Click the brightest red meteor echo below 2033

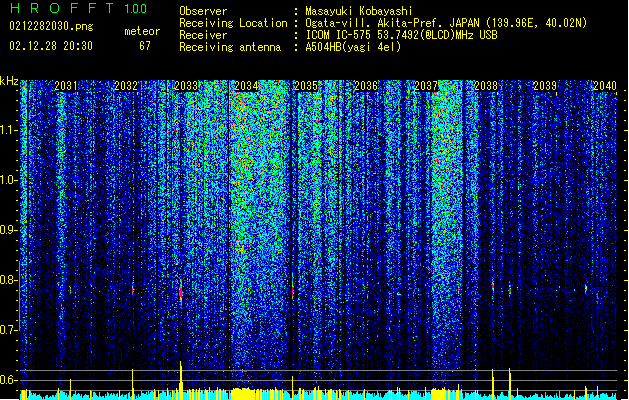[x=181, y=292]
